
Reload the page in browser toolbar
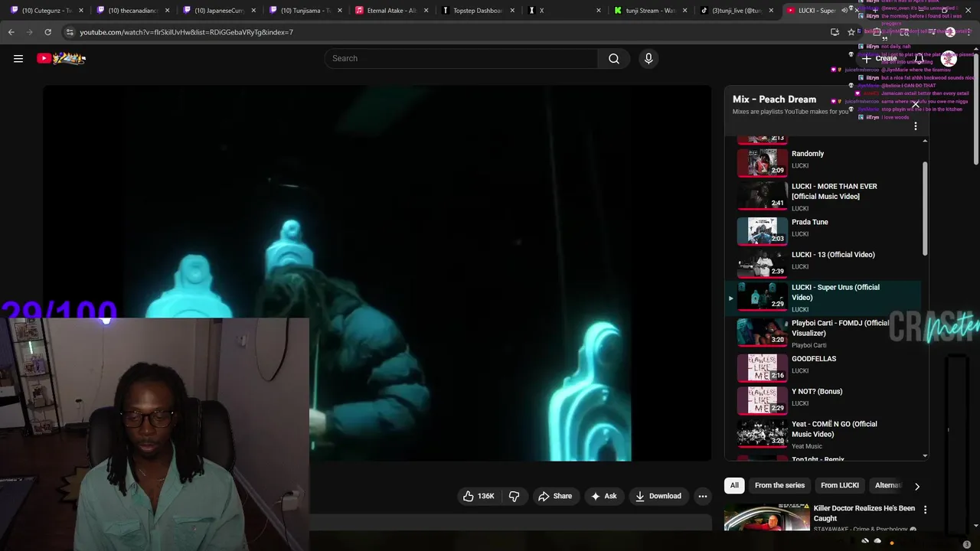coord(47,32)
